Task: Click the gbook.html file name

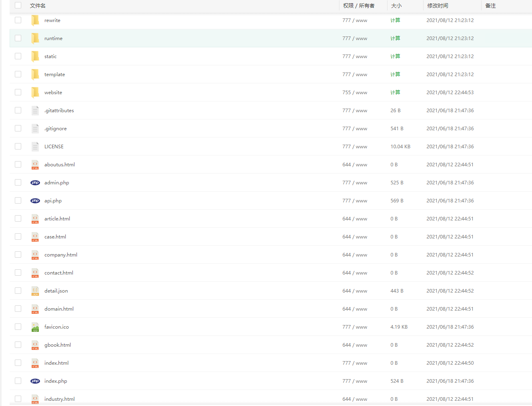Action: 58,345
